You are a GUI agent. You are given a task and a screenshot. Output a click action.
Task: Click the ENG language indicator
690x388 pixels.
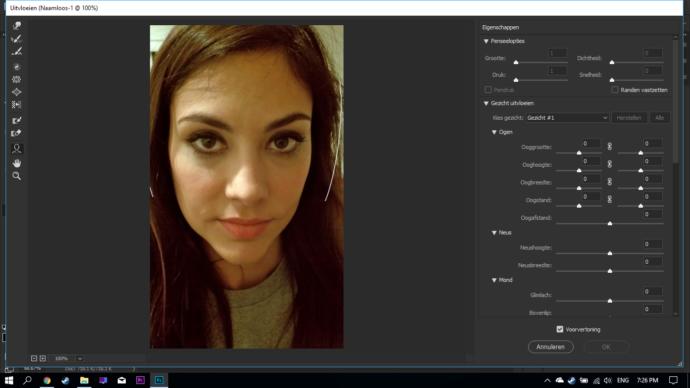coord(623,381)
